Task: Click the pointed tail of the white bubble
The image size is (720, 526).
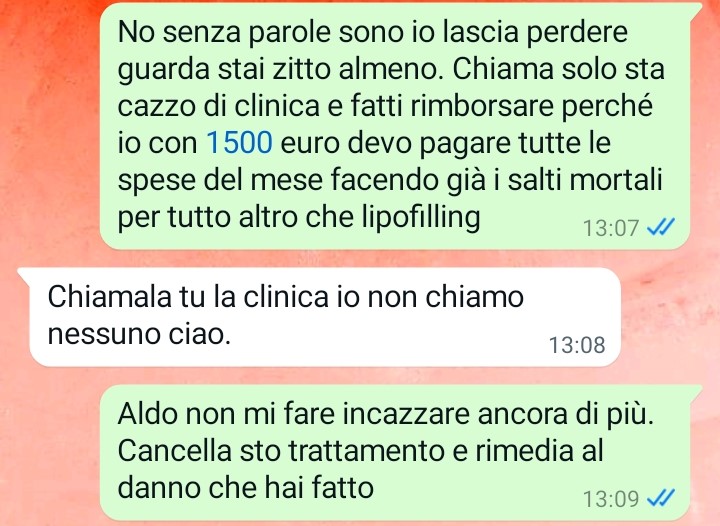Action: tap(25, 274)
